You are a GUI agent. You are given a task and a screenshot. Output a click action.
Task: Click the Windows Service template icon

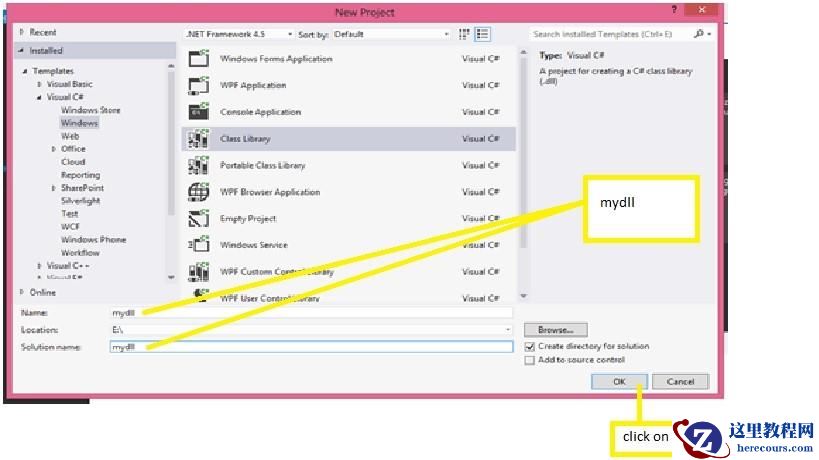pos(198,245)
